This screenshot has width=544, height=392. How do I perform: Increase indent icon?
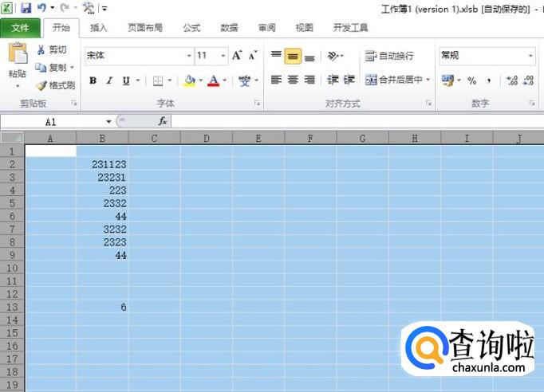tap(349, 80)
